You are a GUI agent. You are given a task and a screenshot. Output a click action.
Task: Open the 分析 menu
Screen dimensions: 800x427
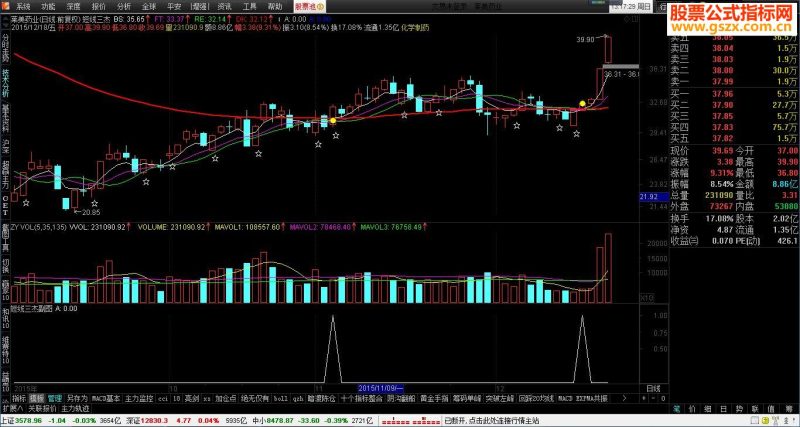123,7
